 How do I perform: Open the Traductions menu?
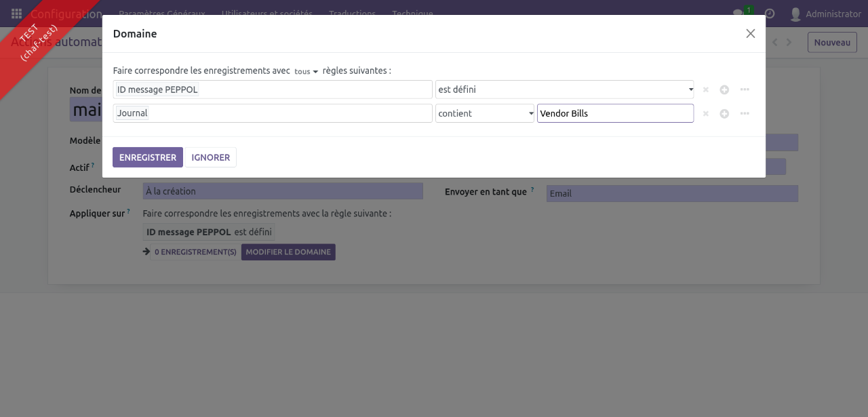(352, 14)
